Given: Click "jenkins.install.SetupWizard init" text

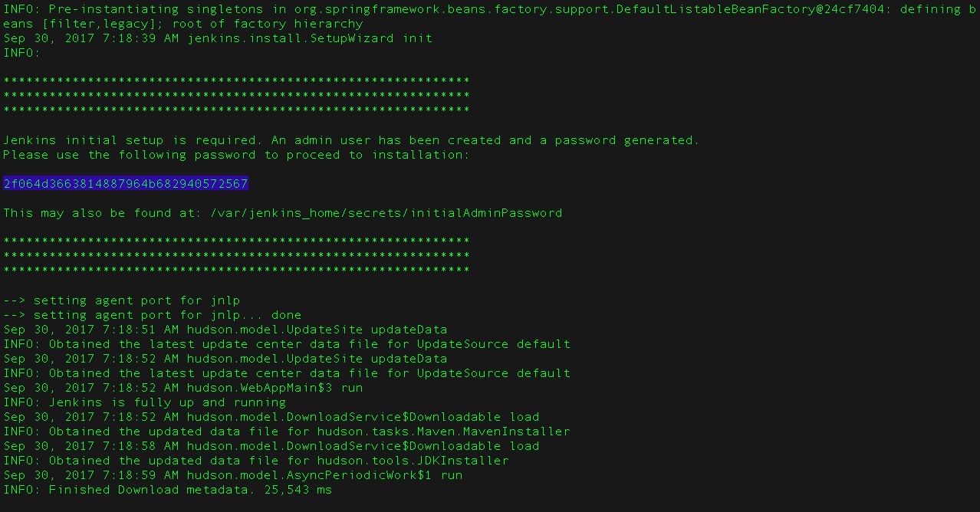Looking at the screenshot, I should [310, 38].
